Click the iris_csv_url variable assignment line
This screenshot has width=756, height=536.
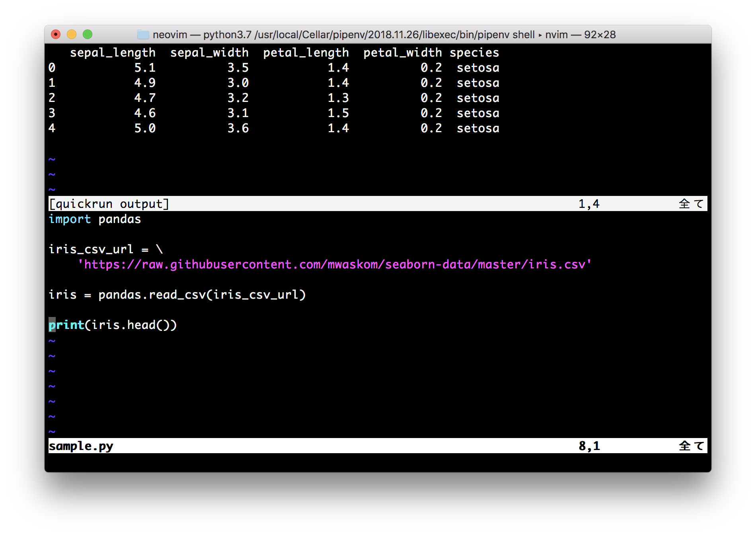106,250
